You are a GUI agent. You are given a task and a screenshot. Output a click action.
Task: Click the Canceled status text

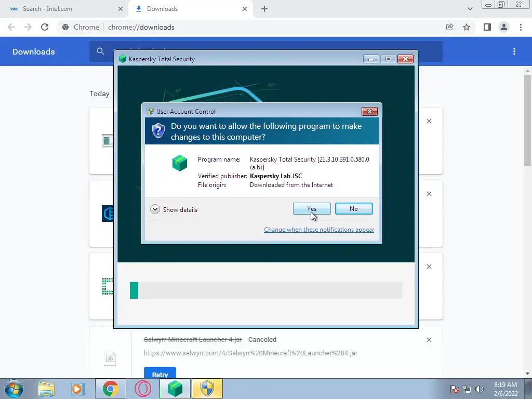tap(262, 340)
